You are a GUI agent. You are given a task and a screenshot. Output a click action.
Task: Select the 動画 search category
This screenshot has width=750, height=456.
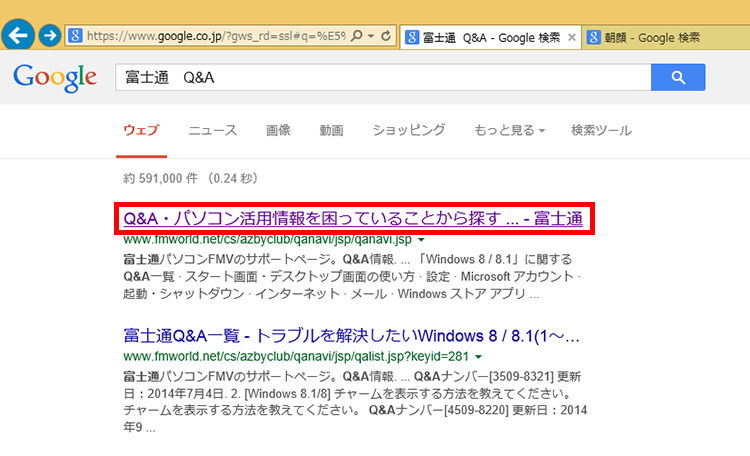coord(331,131)
